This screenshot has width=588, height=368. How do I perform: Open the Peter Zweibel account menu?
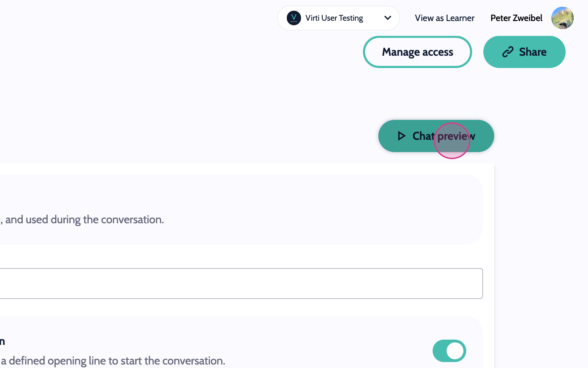[x=516, y=18]
